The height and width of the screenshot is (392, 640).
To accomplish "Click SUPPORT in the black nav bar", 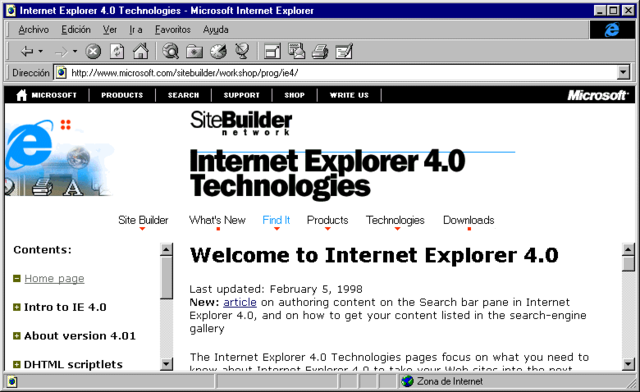I will pos(241,95).
